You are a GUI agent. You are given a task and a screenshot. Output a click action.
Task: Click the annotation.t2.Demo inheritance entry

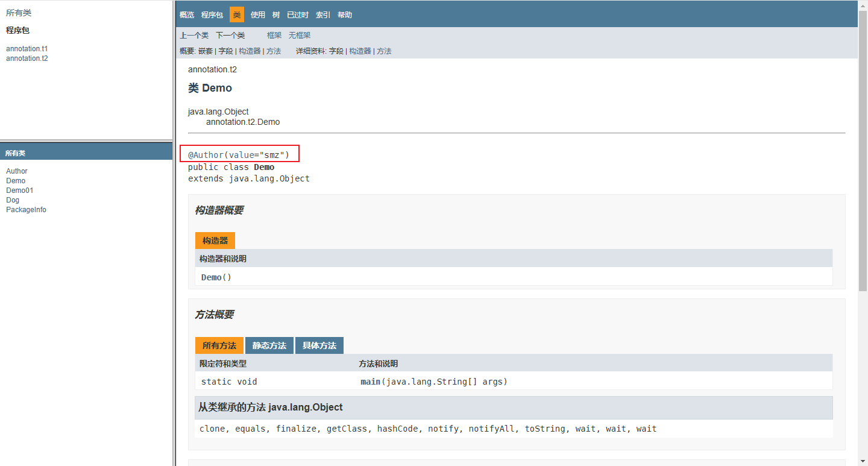tap(243, 122)
